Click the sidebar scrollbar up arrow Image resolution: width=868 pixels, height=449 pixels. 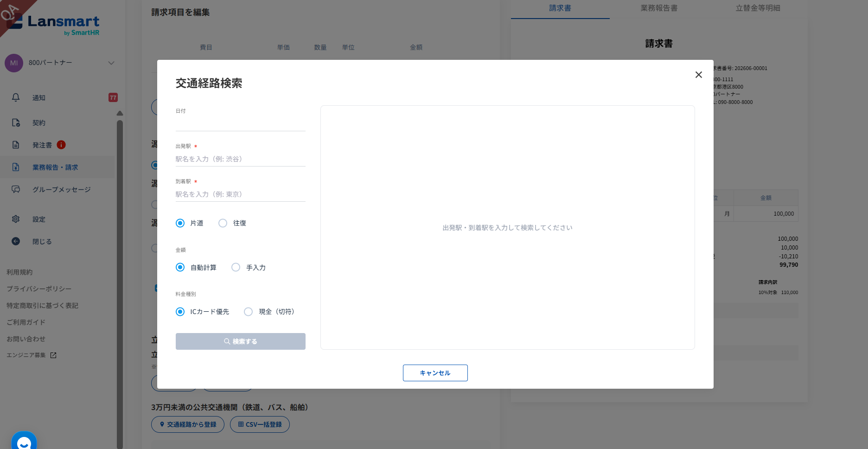click(120, 113)
